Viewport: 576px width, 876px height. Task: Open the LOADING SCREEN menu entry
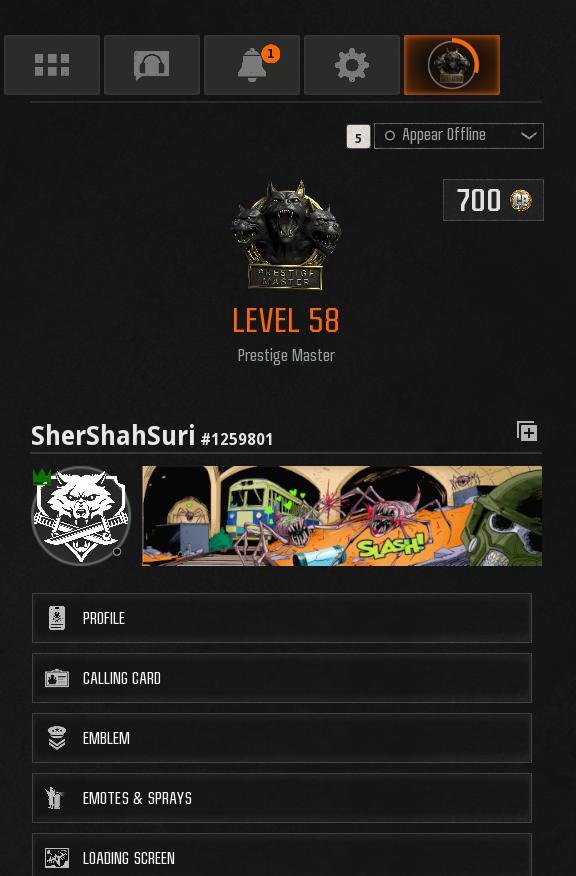click(282, 855)
